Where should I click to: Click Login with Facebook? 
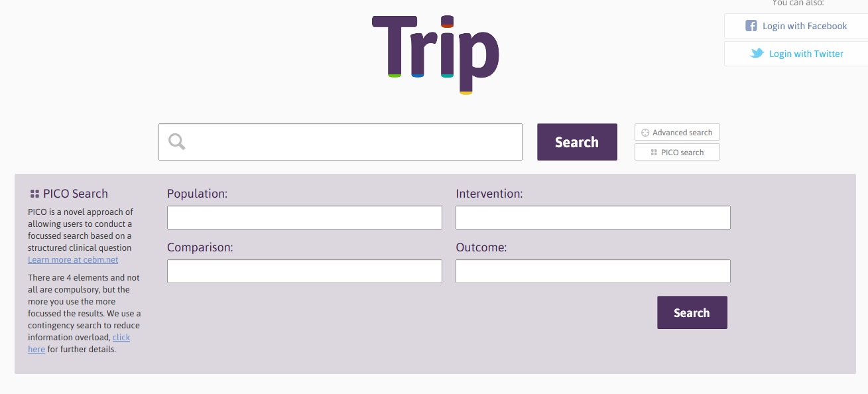pos(804,26)
